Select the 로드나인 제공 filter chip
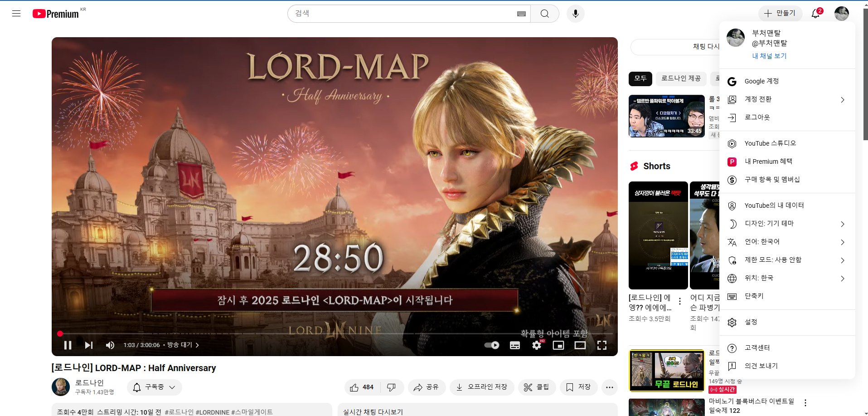The image size is (868, 416). (x=681, y=78)
